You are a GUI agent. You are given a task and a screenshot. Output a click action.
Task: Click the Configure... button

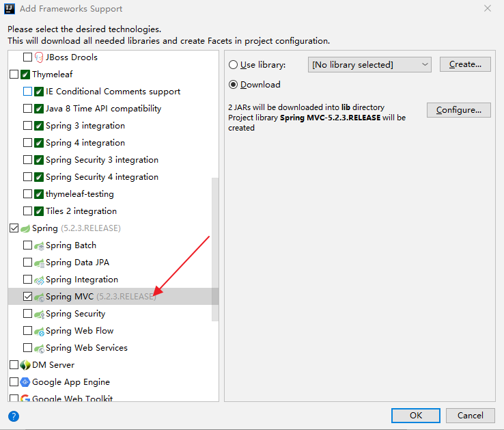459,110
